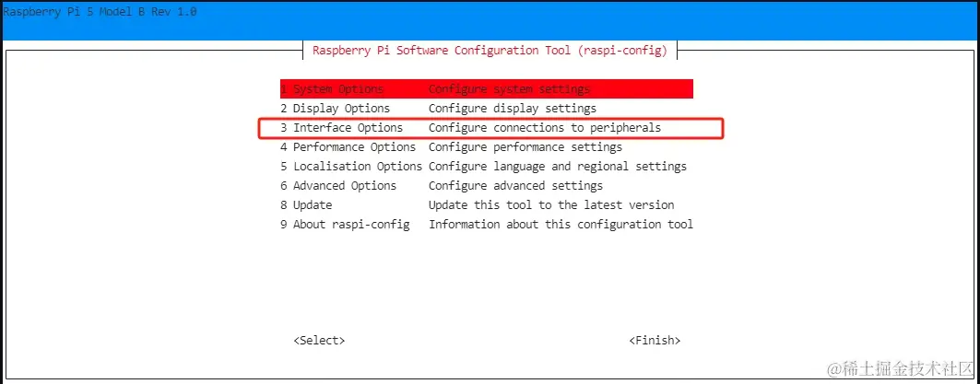Select the System Options menu entry

tap(337, 89)
